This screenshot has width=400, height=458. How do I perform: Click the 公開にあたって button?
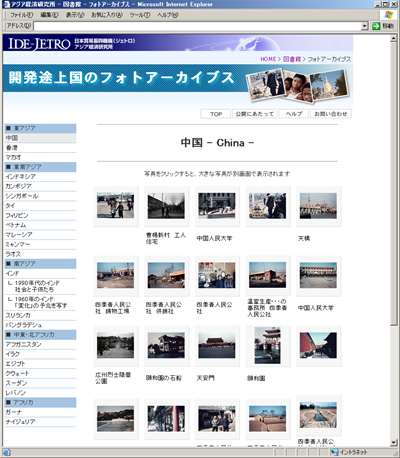[x=254, y=114]
